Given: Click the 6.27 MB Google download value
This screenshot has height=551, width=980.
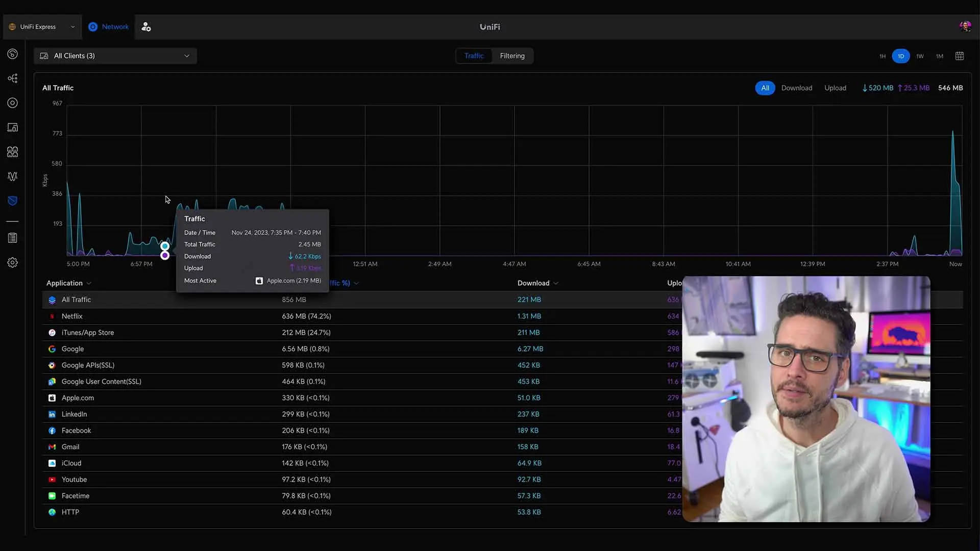Looking at the screenshot, I should (x=530, y=349).
